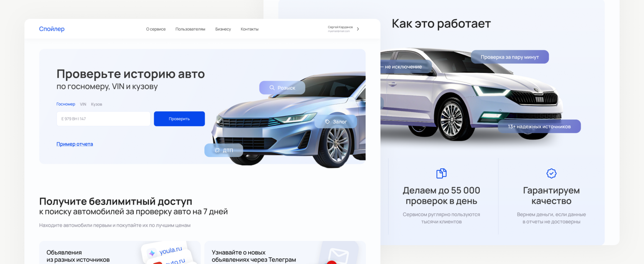Click the Проверка за пару минут label
644x264 pixels.
point(510,57)
